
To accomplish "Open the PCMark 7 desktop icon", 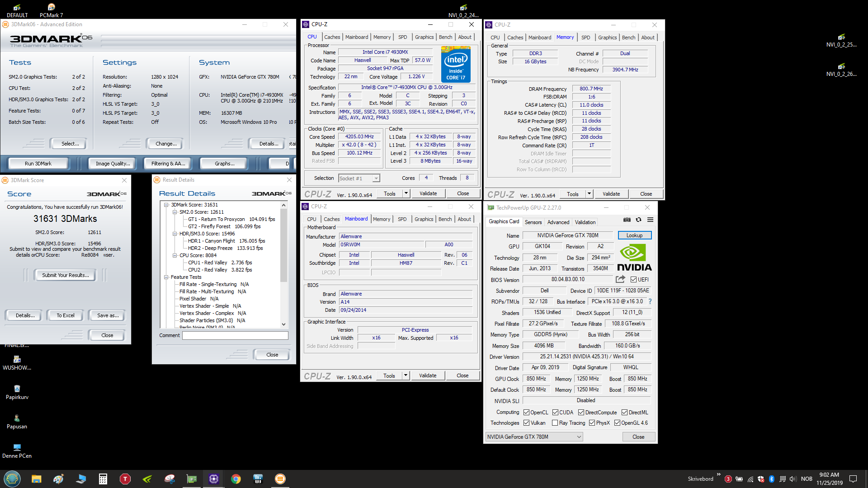I will click(51, 11).
